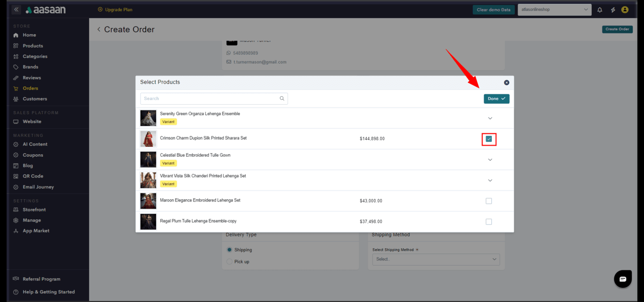Expand Serenity Green Organza Lehenga variants

tap(490, 118)
